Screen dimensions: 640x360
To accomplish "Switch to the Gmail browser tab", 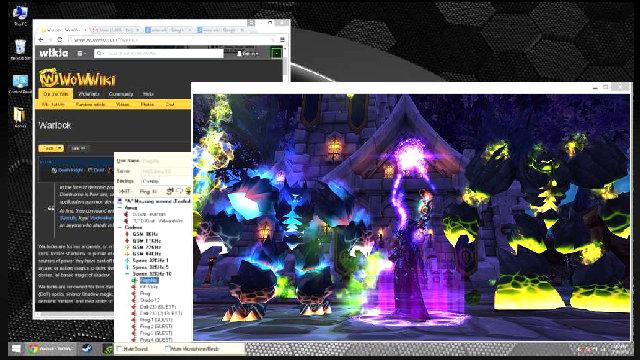I will click(x=116, y=30).
